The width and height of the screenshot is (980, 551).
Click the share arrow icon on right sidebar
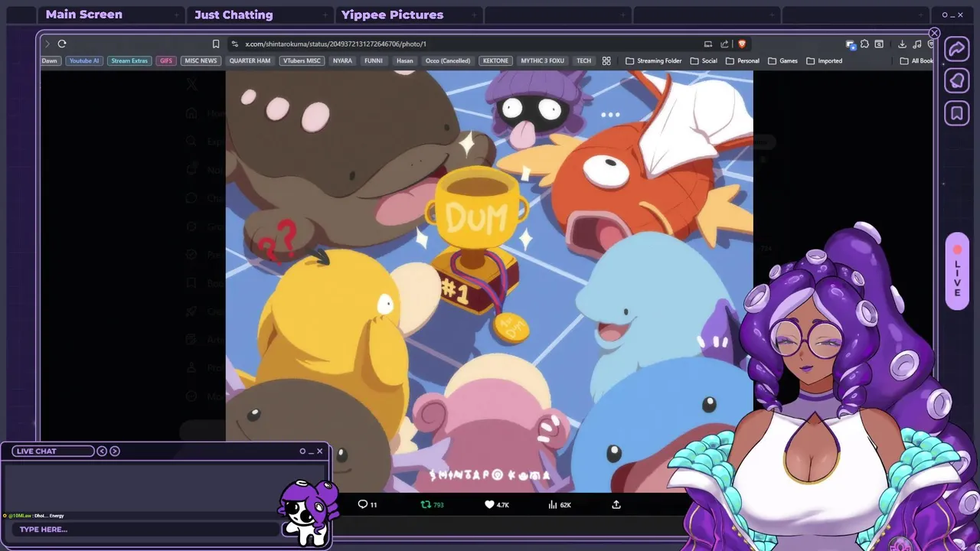(x=957, y=48)
